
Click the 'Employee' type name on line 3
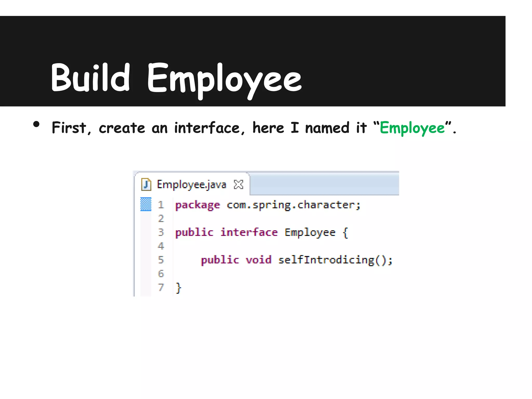[x=310, y=233]
